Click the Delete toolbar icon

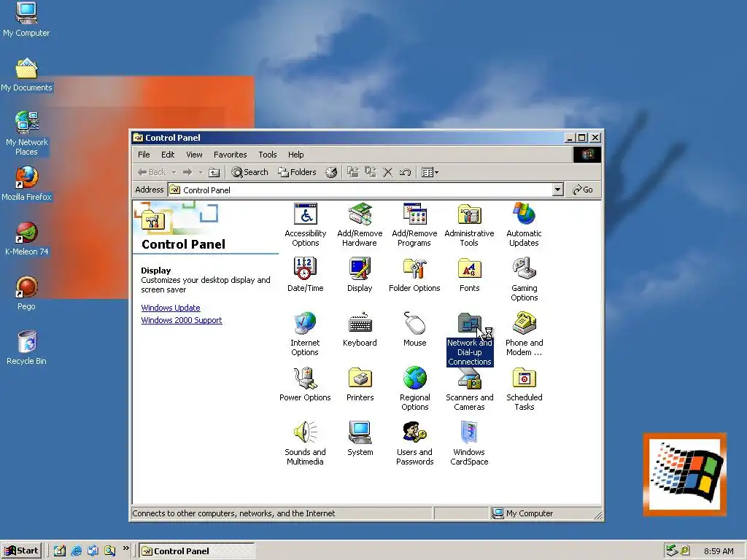388,172
